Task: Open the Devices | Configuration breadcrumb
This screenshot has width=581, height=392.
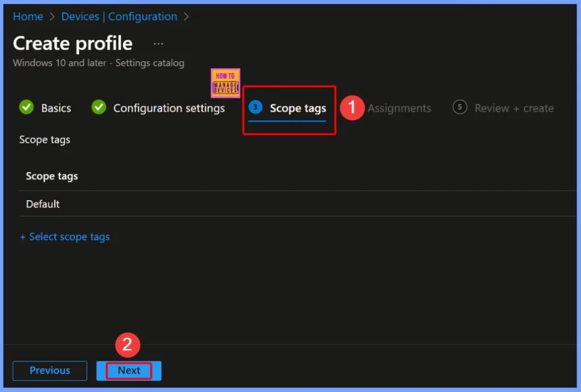Action: pyautogui.click(x=120, y=16)
